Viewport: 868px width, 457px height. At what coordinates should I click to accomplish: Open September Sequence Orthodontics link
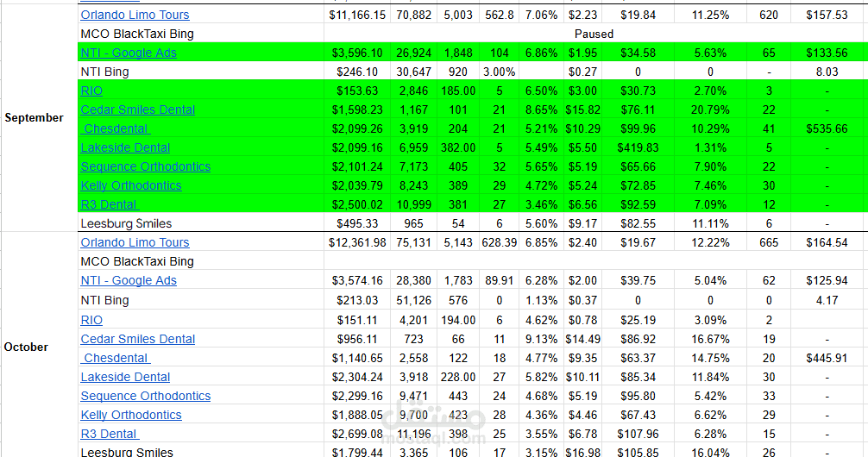pyautogui.click(x=146, y=166)
